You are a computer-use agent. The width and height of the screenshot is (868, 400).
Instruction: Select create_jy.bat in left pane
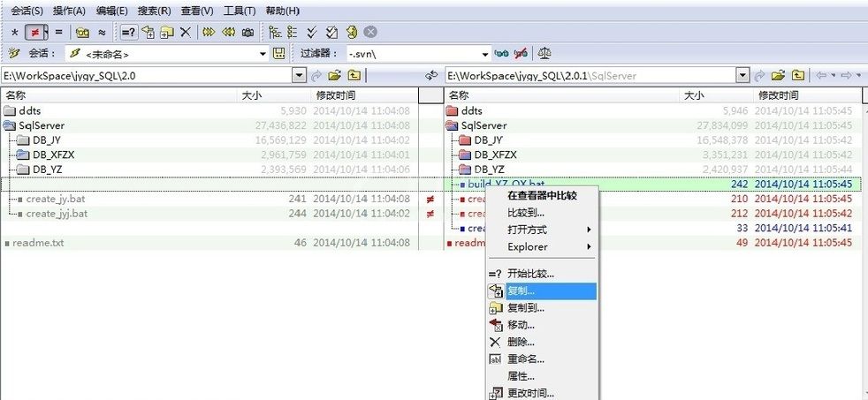(x=56, y=199)
